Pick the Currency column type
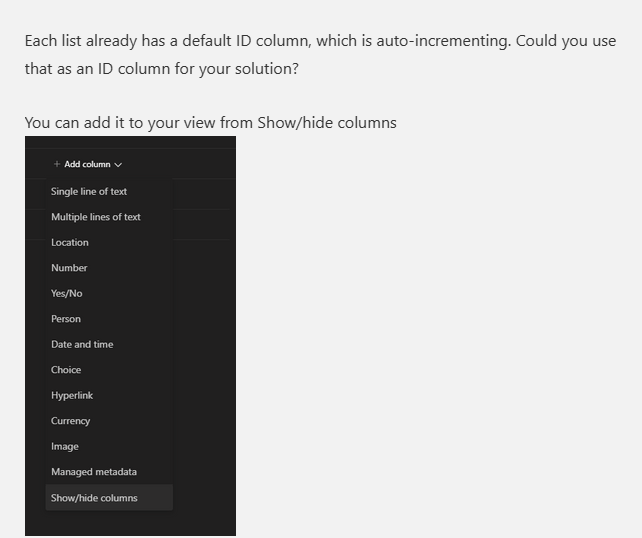642x538 pixels. [x=71, y=421]
